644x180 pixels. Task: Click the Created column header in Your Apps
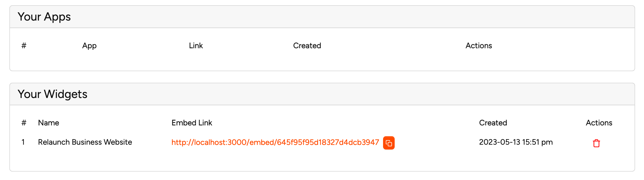click(x=307, y=46)
